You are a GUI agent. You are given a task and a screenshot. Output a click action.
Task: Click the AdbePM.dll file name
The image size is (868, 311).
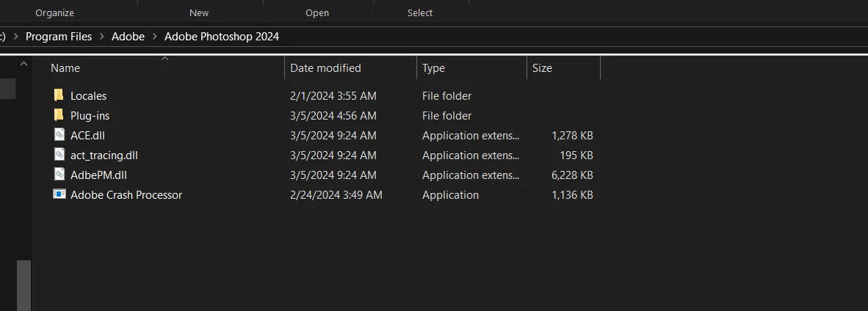pyautogui.click(x=98, y=175)
